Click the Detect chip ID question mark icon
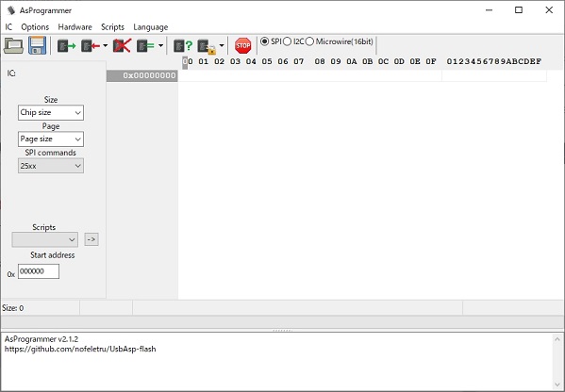 coord(183,46)
